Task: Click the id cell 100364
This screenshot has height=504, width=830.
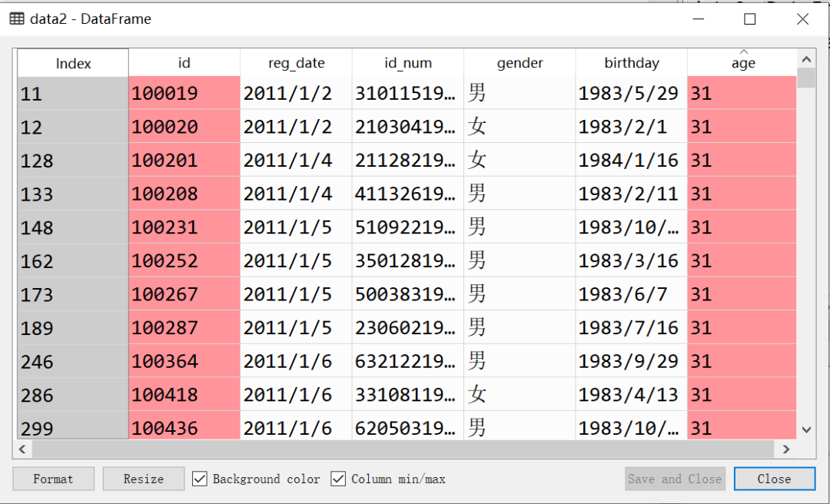Action: tap(184, 361)
